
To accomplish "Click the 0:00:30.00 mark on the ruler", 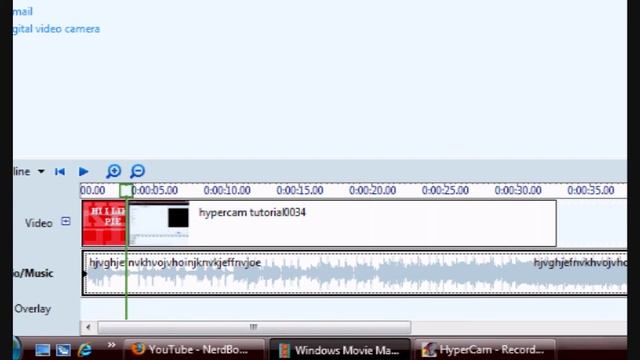I will (x=518, y=190).
